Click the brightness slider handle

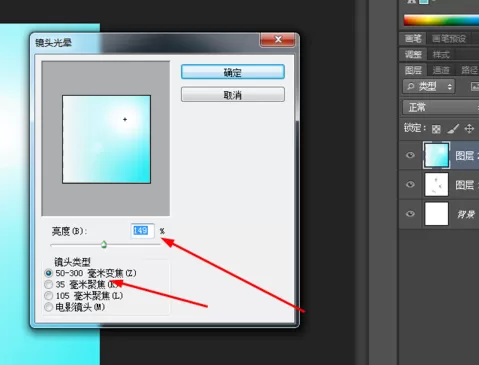coord(104,245)
